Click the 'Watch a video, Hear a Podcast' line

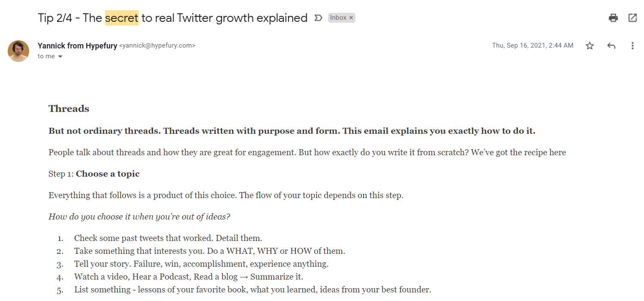[189, 277]
